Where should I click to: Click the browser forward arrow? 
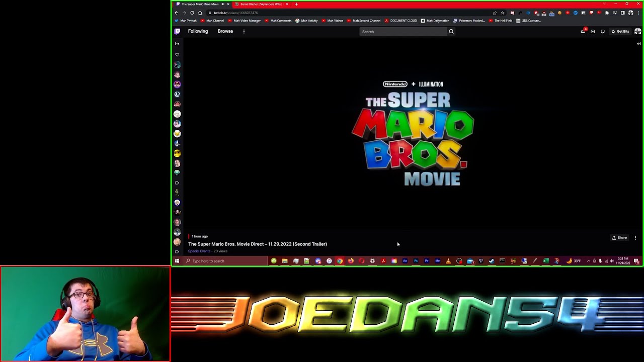[x=184, y=13]
